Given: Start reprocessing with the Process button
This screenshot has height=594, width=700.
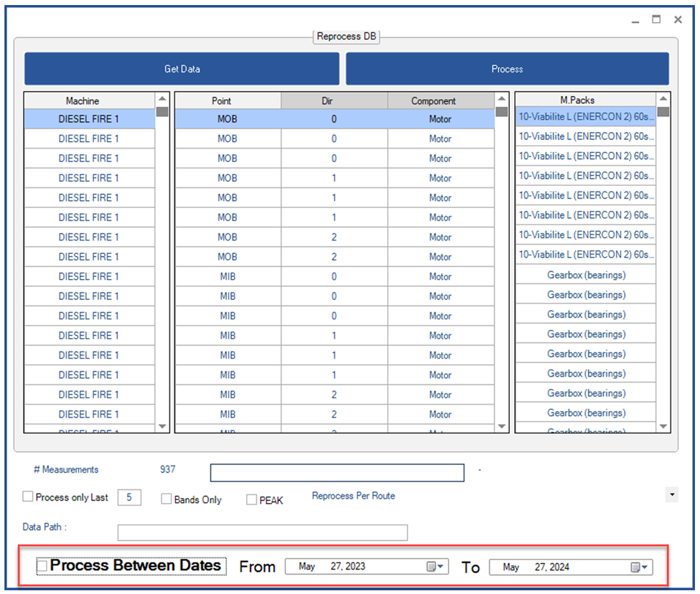Looking at the screenshot, I should 507,69.
